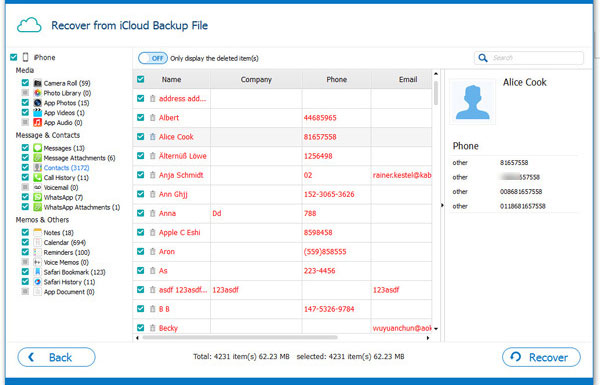Screen dimensions: 600x385
Task: Uncheck the checkbox for Anja Schmidt row
Action: (140, 175)
